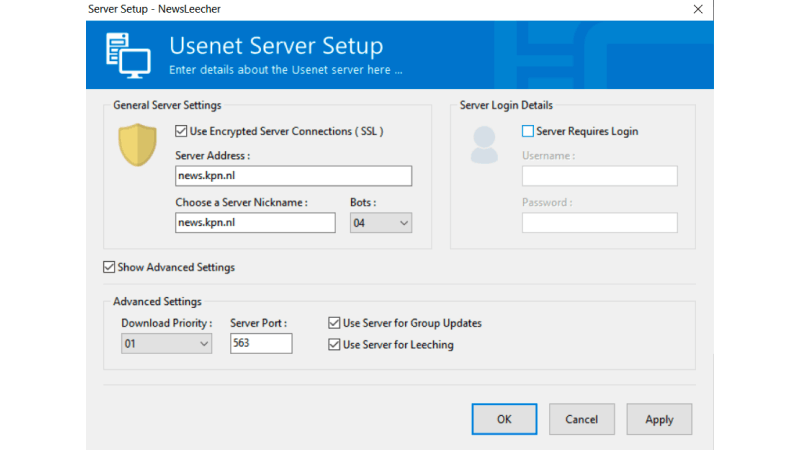Click the Server Address field
The height and width of the screenshot is (450, 800).
coord(293,176)
